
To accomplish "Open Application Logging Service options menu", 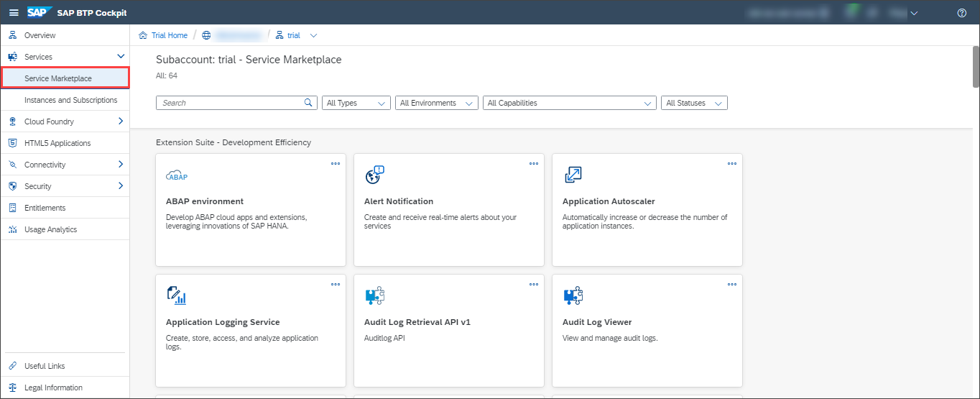I will 336,284.
